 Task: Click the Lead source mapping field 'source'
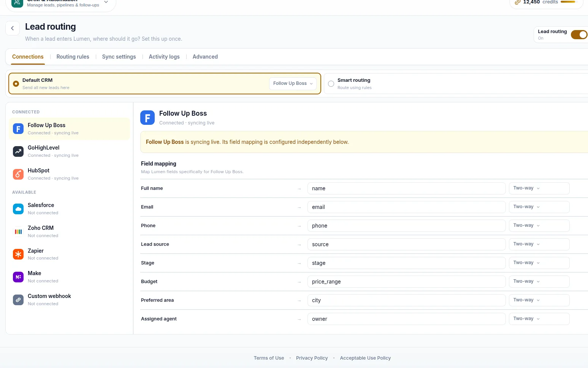[406, 244]
